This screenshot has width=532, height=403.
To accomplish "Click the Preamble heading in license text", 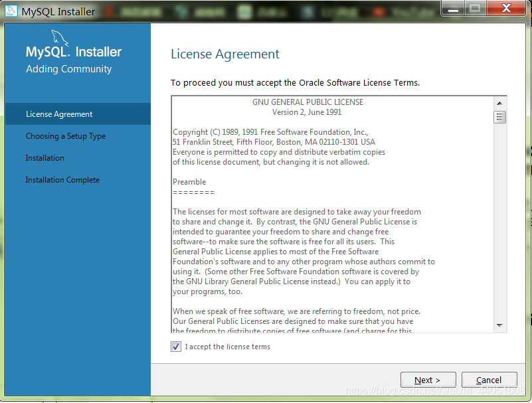I will (x=189, y=182).
